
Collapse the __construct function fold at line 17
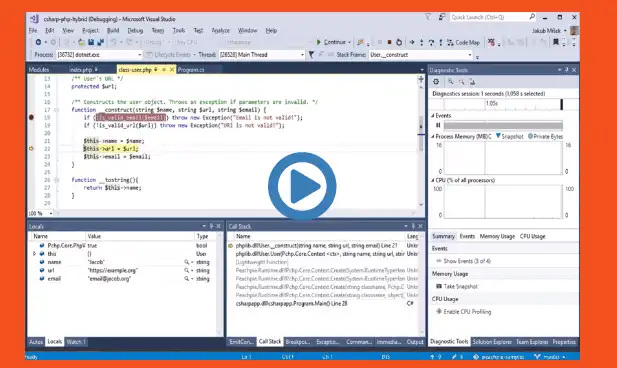(57, 110)
